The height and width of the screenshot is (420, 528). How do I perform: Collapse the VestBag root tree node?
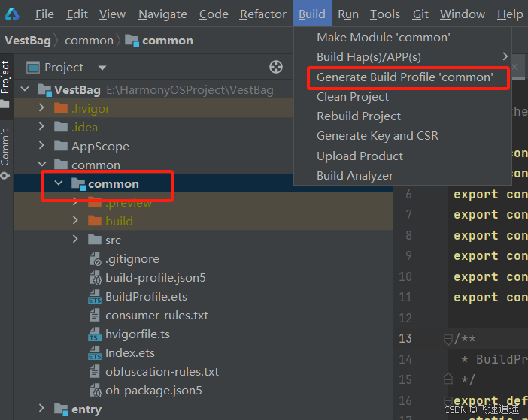[25, 89]
